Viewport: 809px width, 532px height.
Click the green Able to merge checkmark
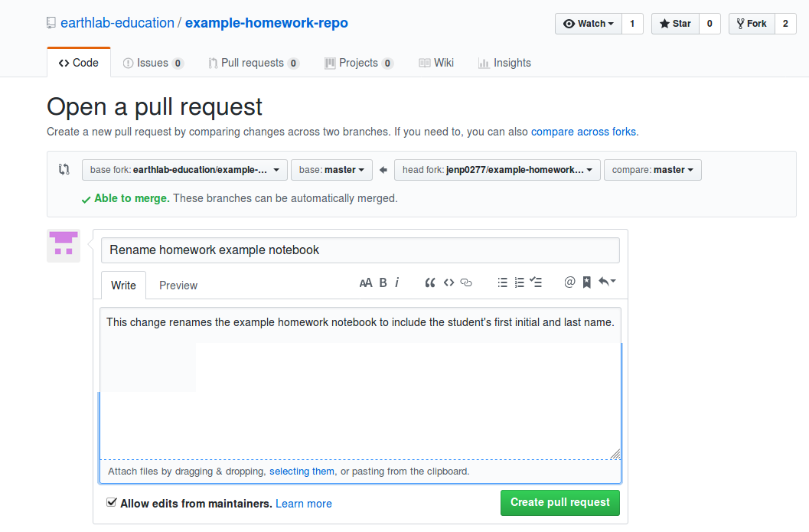86,200
